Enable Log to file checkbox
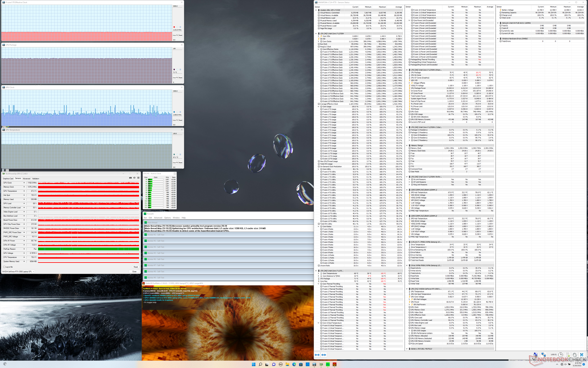The height and width of the screenshot is (368, 588). (4, 267)
